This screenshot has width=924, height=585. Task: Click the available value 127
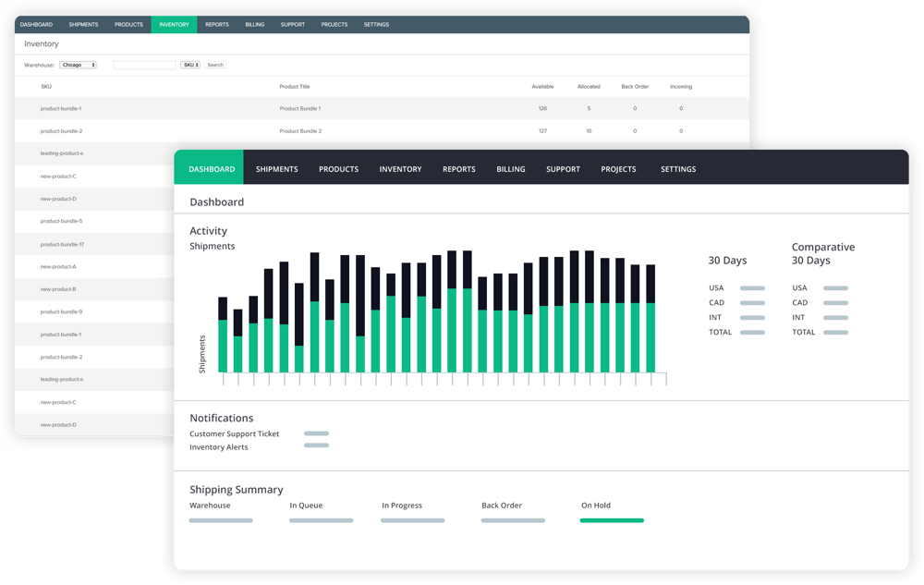(x=542, y=131)
